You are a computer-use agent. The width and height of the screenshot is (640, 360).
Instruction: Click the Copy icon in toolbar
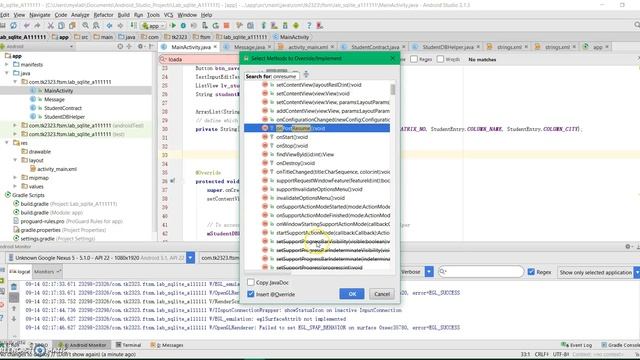coord(61,26)
